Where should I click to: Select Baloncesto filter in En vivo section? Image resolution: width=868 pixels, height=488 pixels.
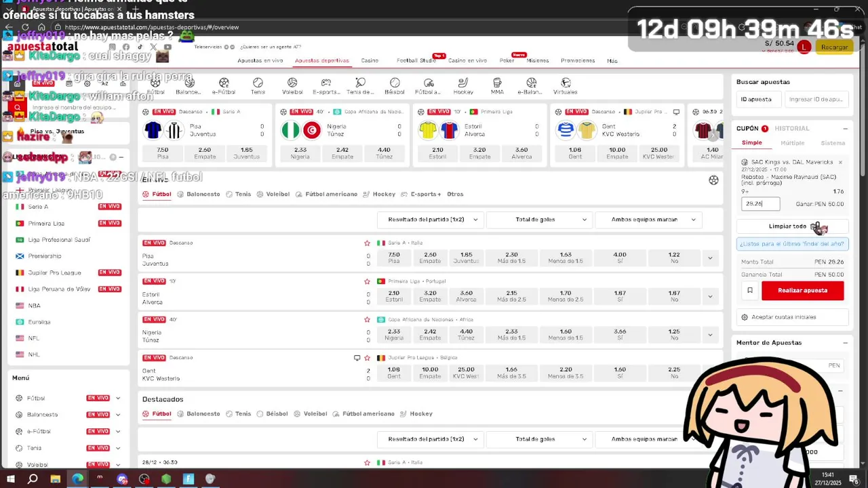pyautogui.click(x=199, y=194)
